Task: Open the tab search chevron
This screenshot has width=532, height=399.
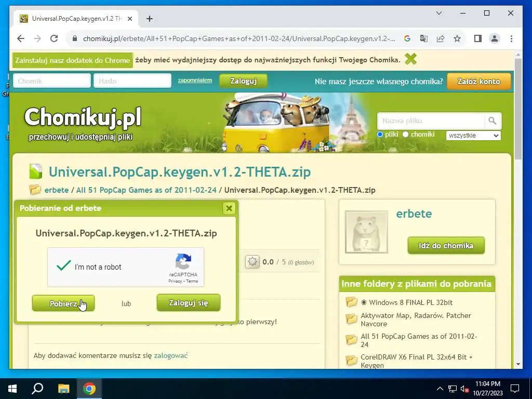Action: click(x=438, y=13)
